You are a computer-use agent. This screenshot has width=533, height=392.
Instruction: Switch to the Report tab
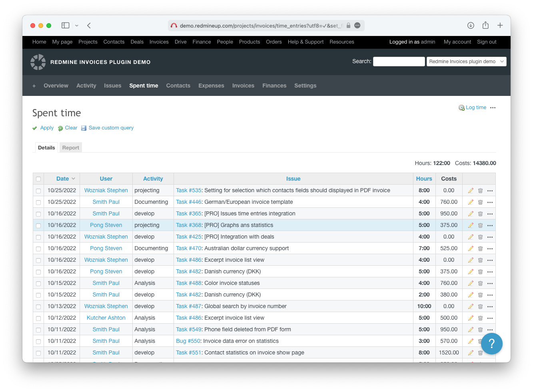pos(71,148)
